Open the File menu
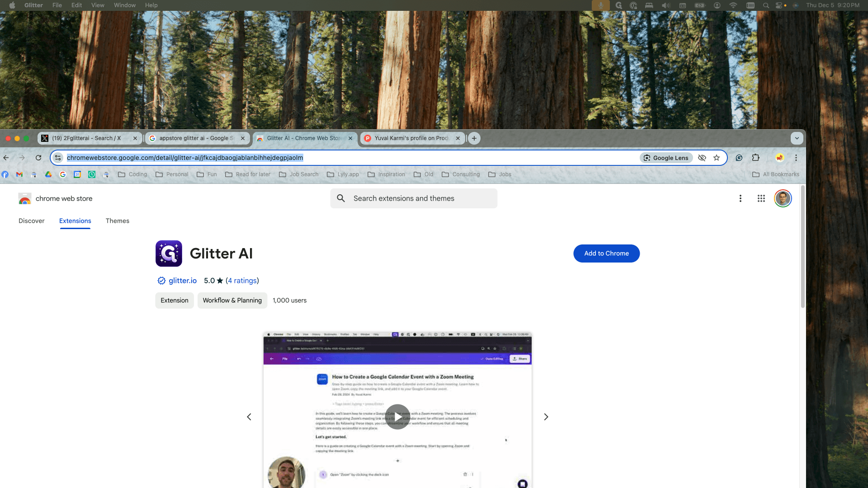 (x=57, y=5)
